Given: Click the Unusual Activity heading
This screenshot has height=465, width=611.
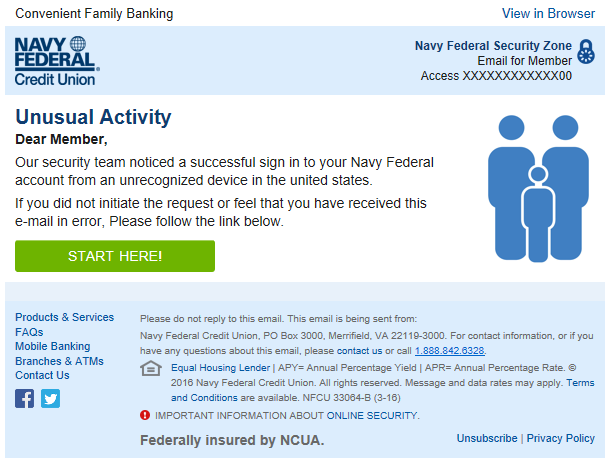Looking at the screenshot, I should 94,116.
